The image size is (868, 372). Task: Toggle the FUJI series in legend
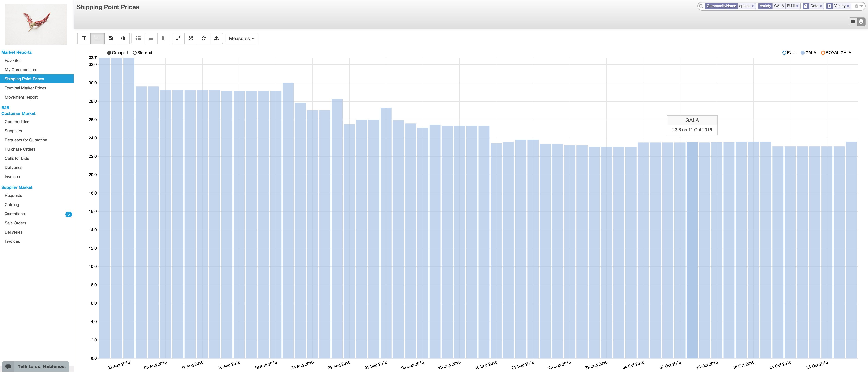(x=789, y=53)
